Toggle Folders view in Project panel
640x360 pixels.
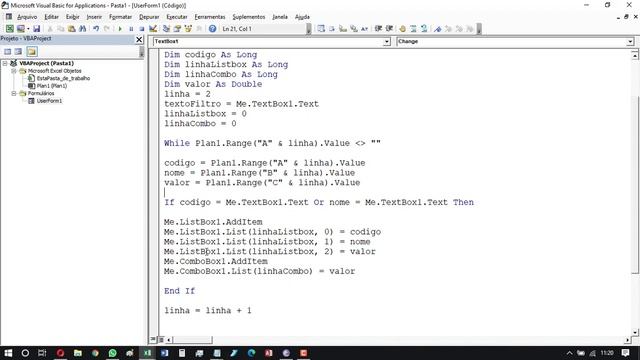32,51
